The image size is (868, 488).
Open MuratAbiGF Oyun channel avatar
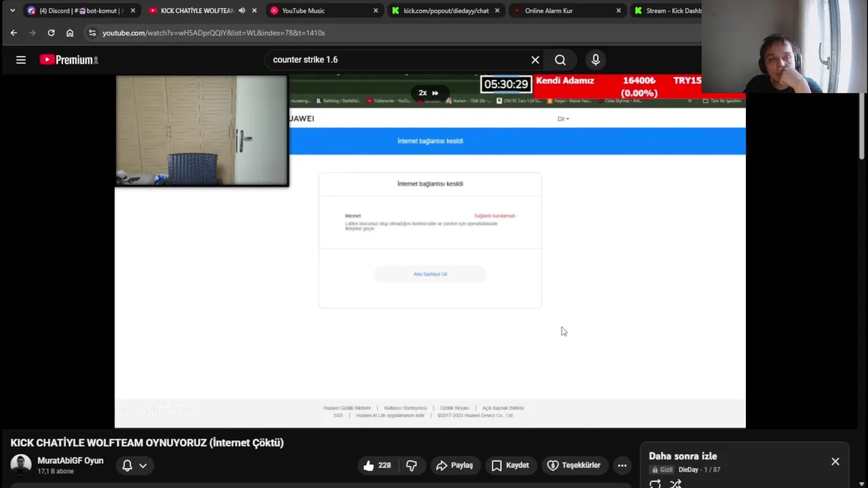coord(21,465)
